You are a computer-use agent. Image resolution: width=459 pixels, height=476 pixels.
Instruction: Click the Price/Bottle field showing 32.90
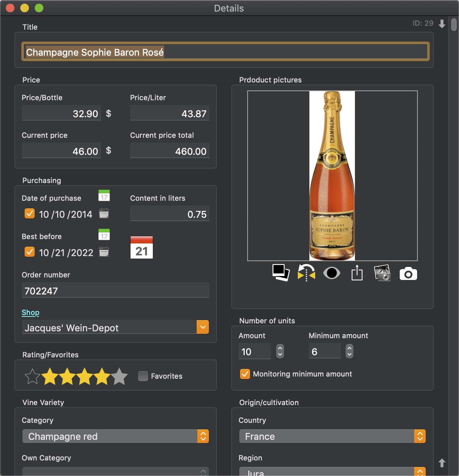61,113
